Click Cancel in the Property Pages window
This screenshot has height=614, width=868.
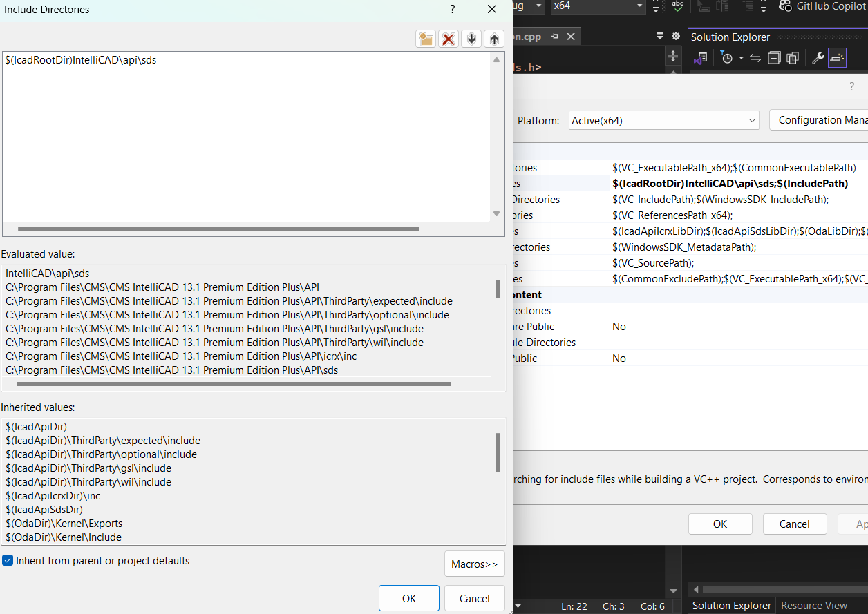(795, 524)
